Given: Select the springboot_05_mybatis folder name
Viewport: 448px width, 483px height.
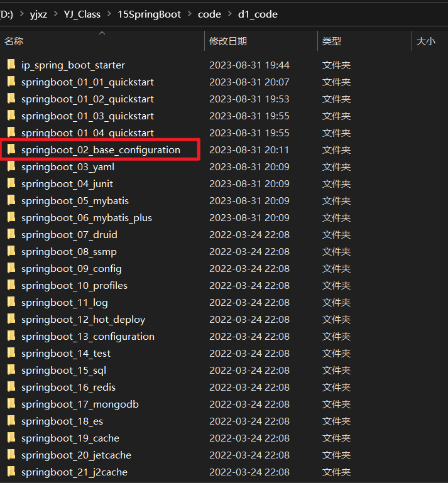Looking at the screenshot, I should coord(75,201).
